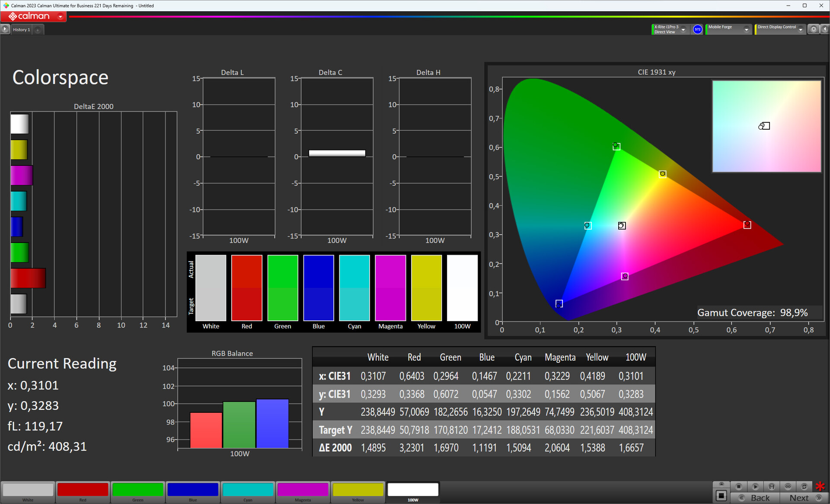Click the single read bracket icon
This screenshot has width=830, height=504.
[x=772, y=486]
